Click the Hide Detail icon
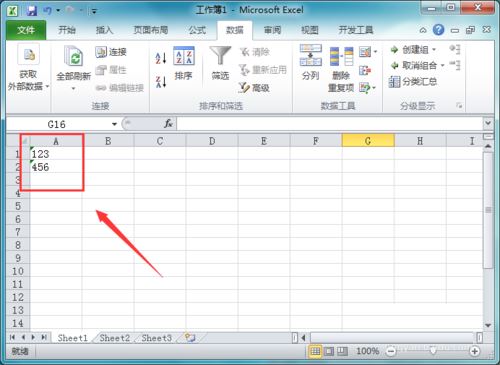Image resolution: width=500 pixels, height=365 pixels. 455,64
